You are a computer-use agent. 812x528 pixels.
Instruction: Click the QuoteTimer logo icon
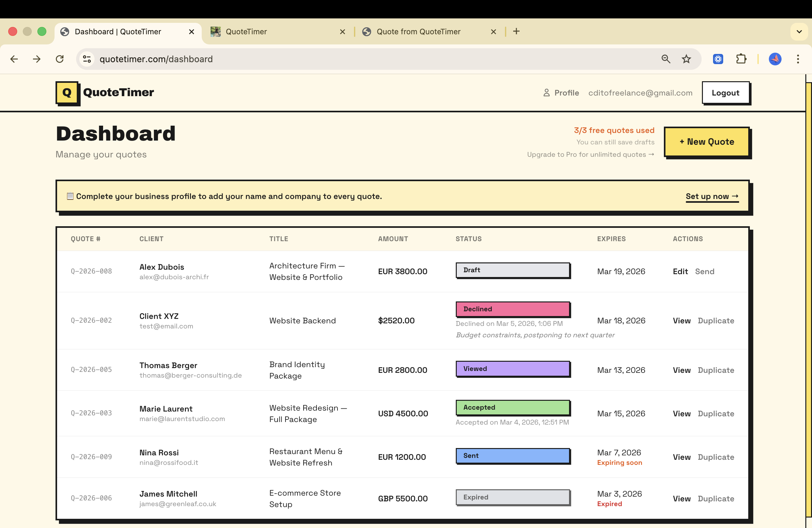pos(67,92)
